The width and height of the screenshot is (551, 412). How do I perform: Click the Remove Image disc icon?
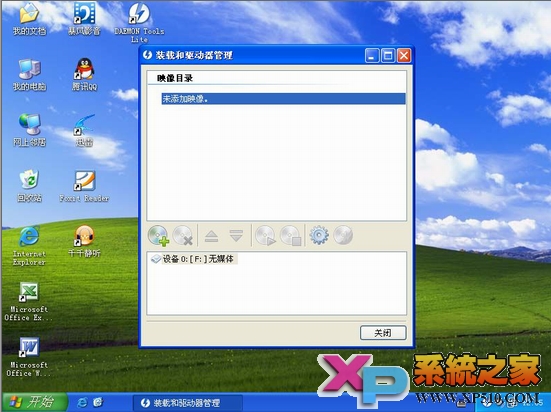pyautogui.click(x=183, y=235)
